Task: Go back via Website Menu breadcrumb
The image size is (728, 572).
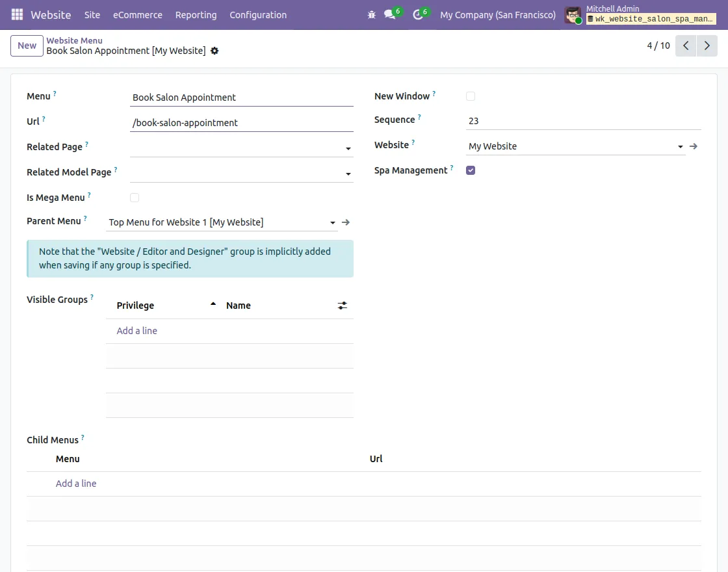Action: click(x=74, y=40)
